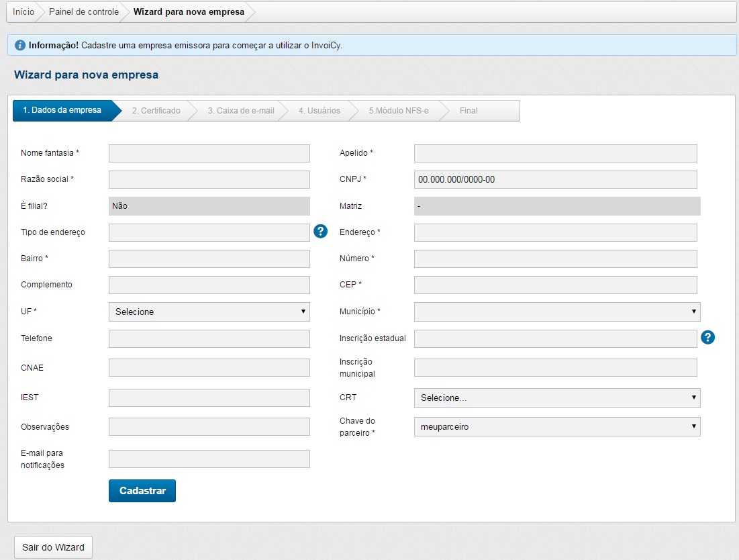Viewport: 739px width, 560px height.
Task: Select the Razão social text box
Action: coord(209,179)
